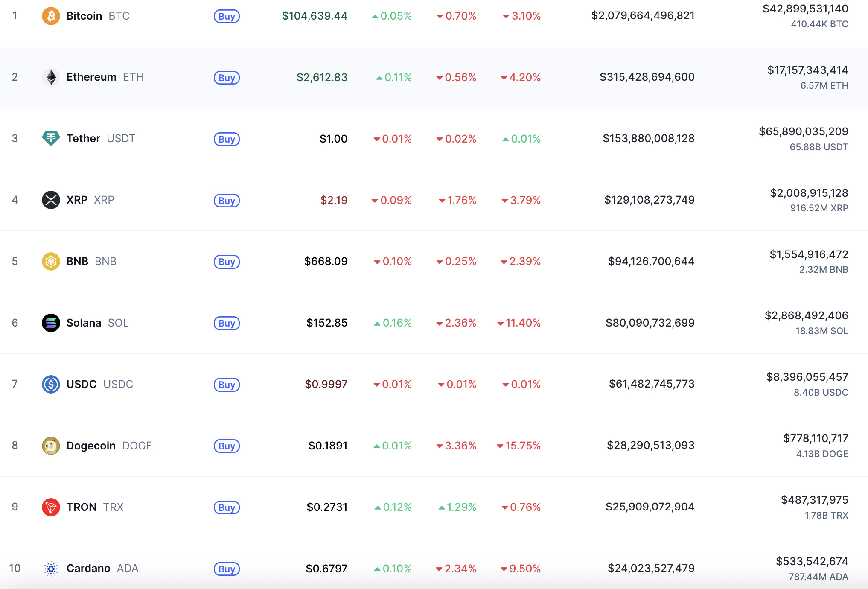This screenshot has width=868, height=589.
Task: Click the XRP logo icon
Action: pos(51,200)
